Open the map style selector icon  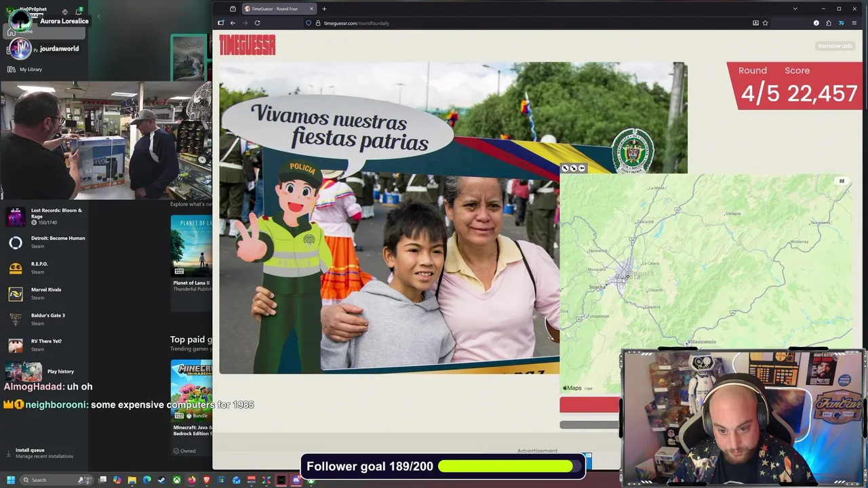(842, 181)
